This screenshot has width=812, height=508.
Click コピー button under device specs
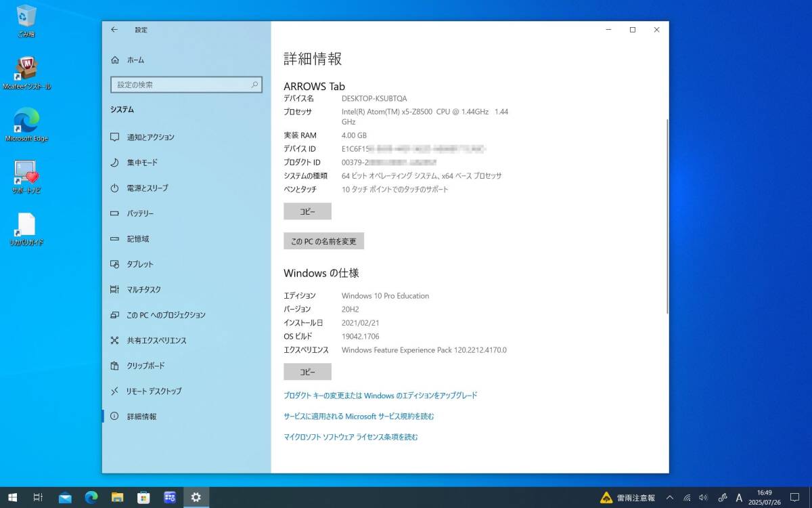[307, 211]
